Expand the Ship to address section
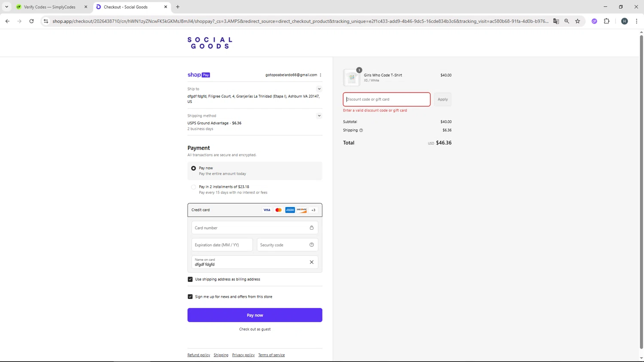The height and width of the screenshot is (362, 644). pyautogui.click(x=319, y=89)
